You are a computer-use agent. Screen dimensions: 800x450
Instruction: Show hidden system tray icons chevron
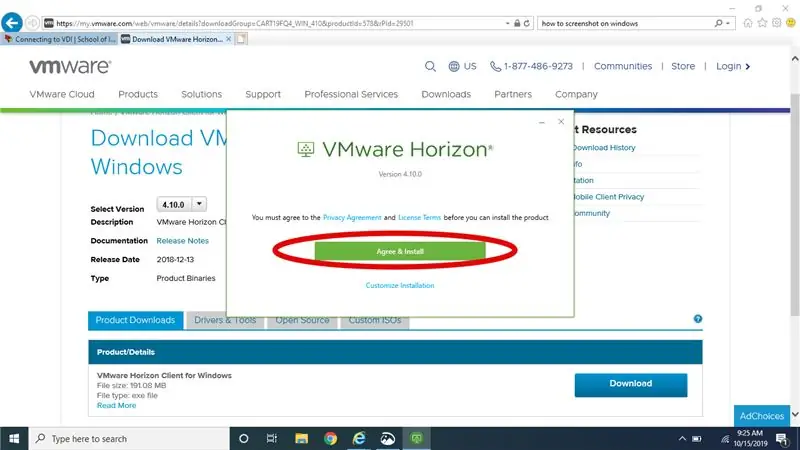pos(682,439)
